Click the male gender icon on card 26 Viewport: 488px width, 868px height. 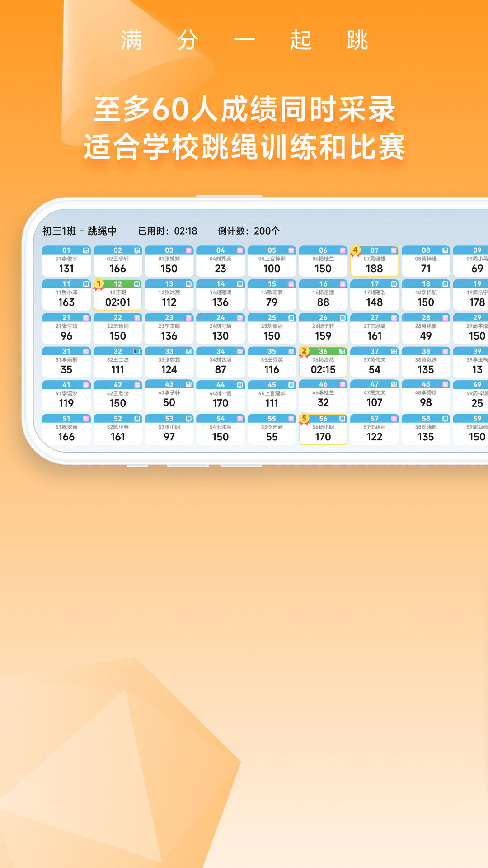pyautogui.click(x=343, y=318)
